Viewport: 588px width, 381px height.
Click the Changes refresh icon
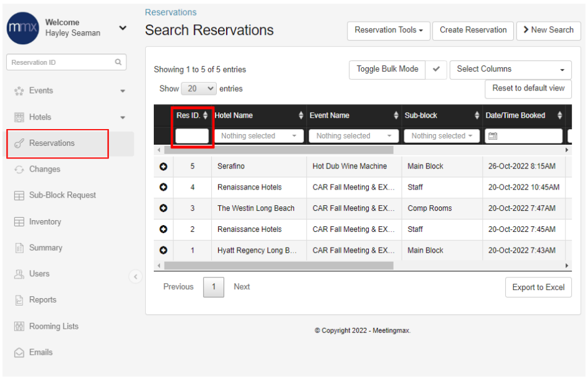point(19,170)
